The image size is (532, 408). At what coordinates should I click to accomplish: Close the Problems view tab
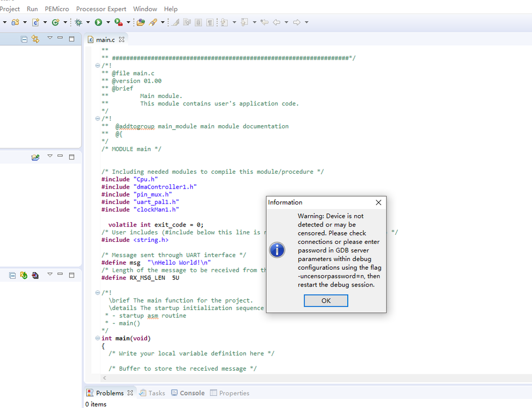[130, 393]
